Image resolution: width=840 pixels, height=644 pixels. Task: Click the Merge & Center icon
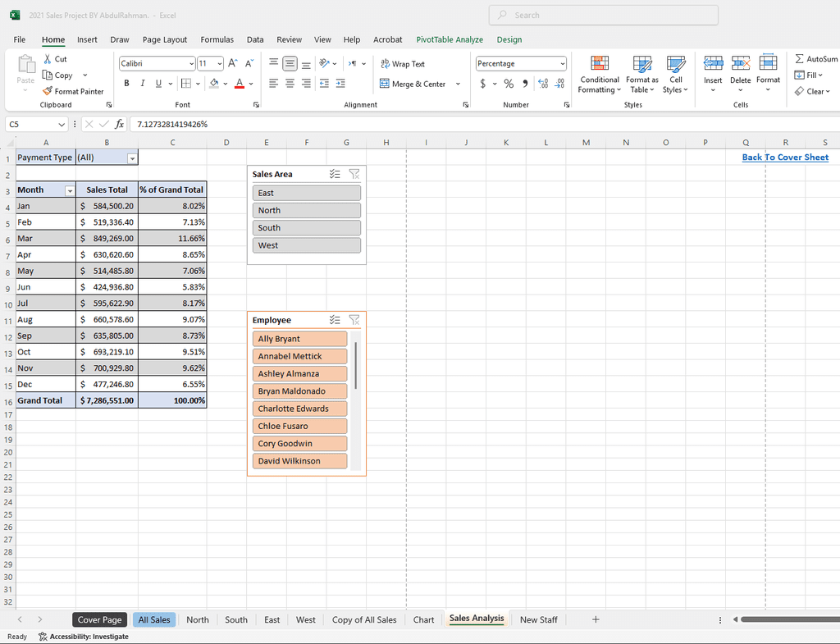click(385, 84)
